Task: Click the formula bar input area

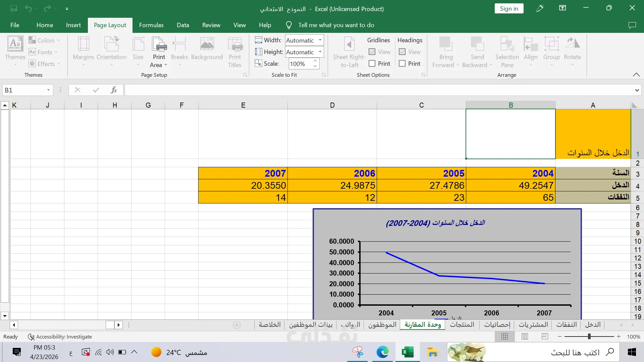Action: [x=379, y=90]
